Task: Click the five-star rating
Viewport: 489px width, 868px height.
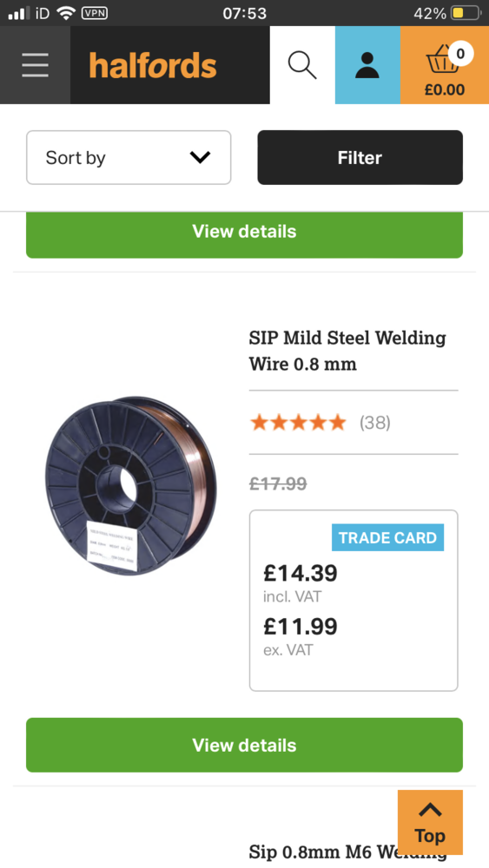Action: [298, 424]
